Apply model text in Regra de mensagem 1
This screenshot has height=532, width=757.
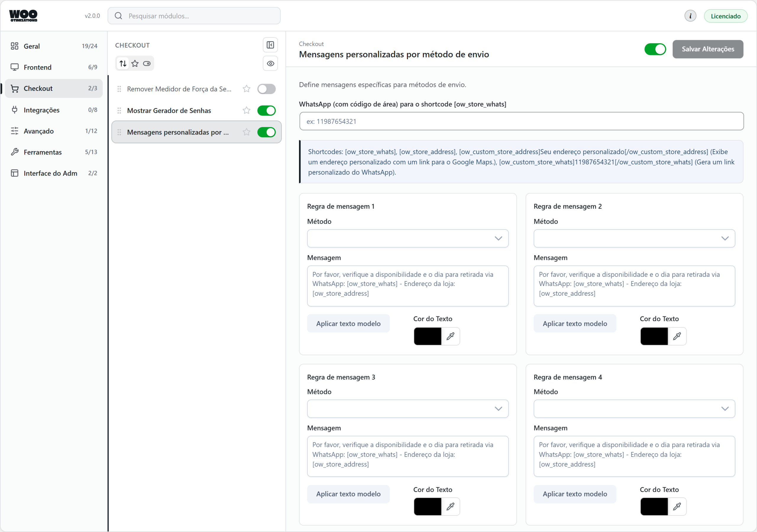[x=348, y=324]
